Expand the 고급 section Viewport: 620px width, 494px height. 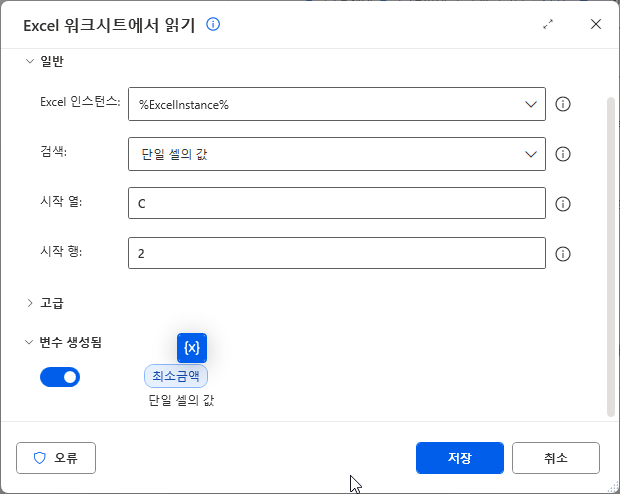click(30, 303)
